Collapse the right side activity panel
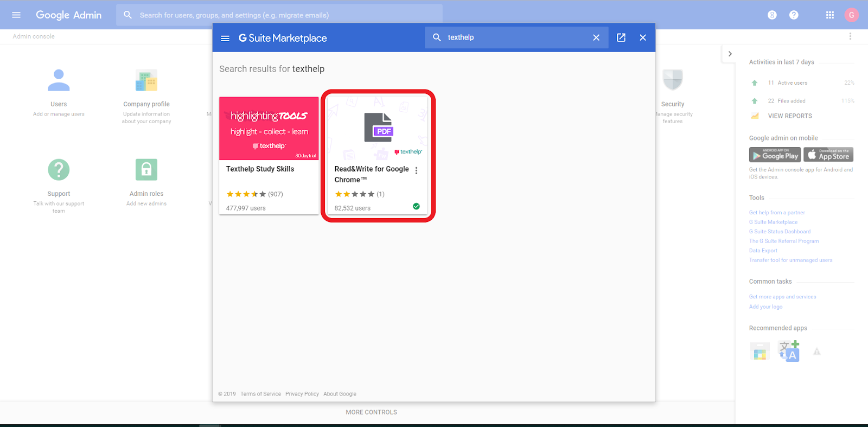This screenshot has height=427, width=868. point(730,54)
